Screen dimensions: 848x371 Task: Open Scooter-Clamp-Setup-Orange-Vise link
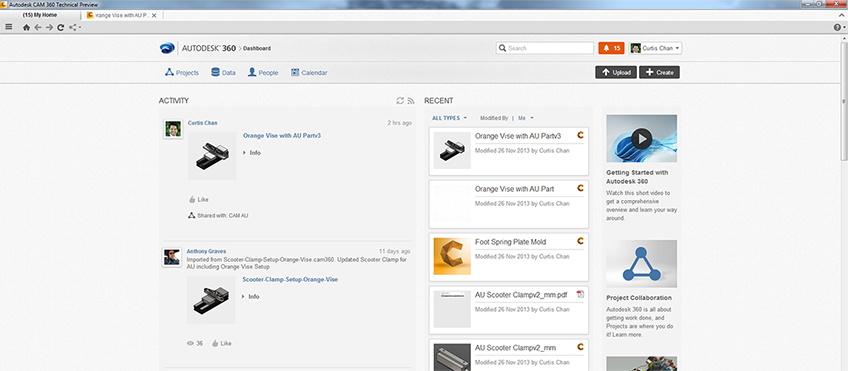[x=290, y=280]
